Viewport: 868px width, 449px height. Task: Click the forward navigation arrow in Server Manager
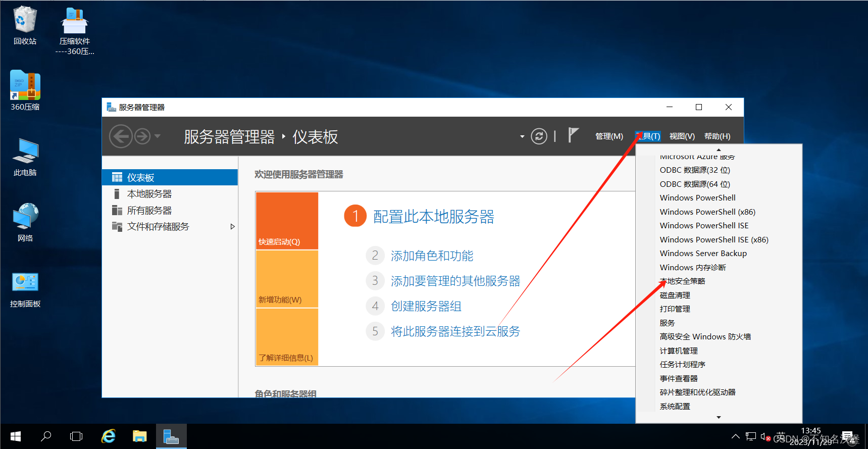tap(142, 136)
